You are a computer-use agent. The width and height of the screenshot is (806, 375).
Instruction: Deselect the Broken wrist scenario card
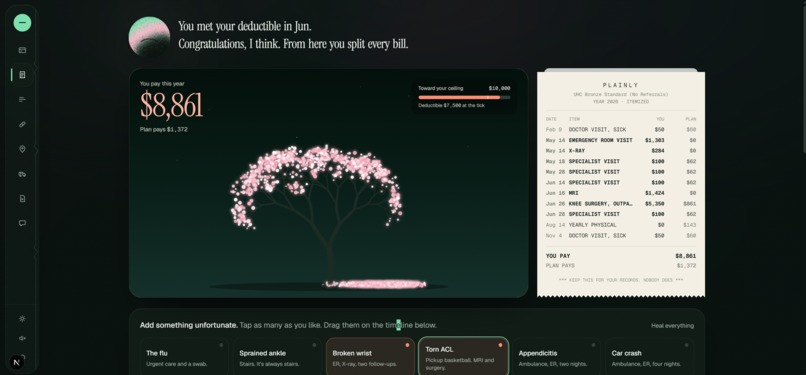370,357
